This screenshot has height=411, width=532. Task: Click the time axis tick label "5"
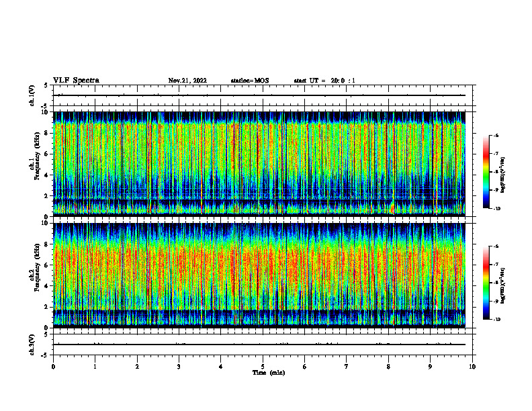tap(263, 367)
